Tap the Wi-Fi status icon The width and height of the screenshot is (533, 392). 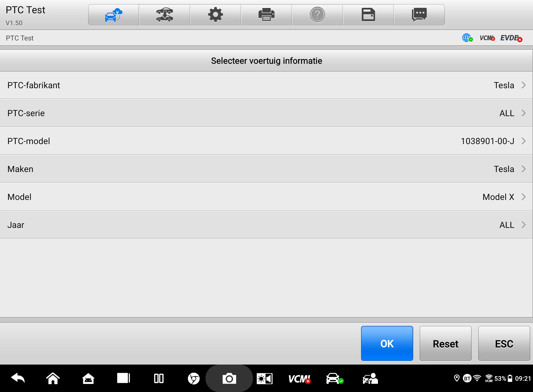pos(477,378)
